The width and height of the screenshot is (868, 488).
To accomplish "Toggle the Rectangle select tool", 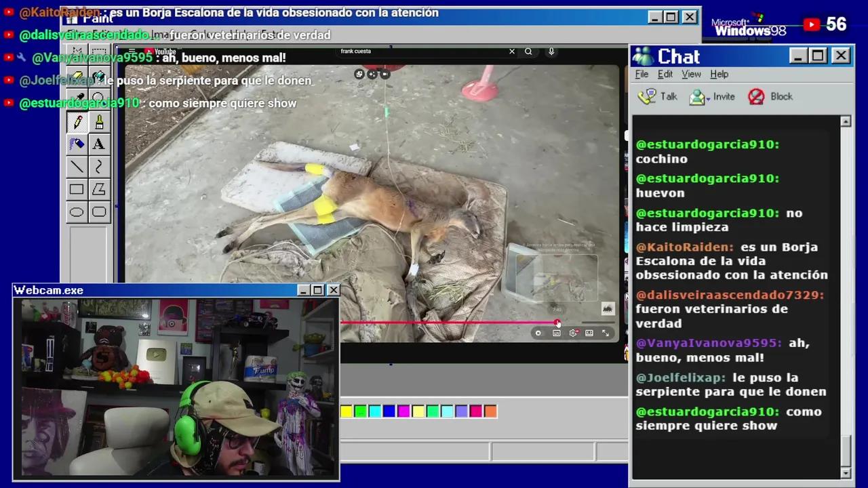I will [x=99, y=51].
